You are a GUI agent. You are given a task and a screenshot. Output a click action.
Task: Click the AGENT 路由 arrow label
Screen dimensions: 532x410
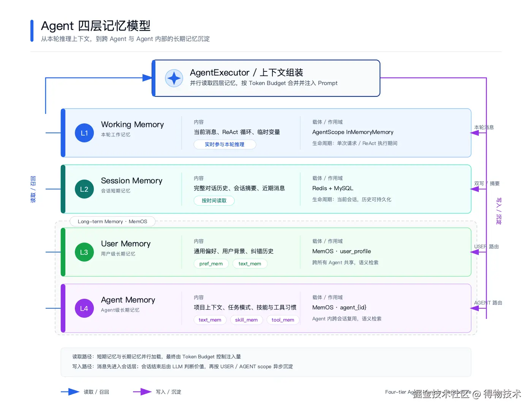point(488,303)
